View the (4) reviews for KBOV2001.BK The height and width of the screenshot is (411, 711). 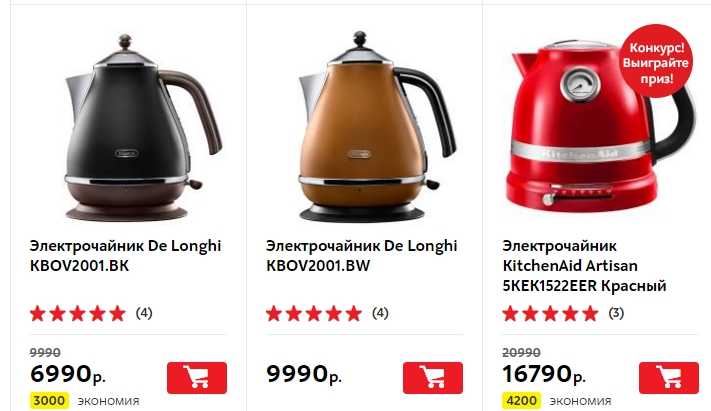tap(144, 313)
